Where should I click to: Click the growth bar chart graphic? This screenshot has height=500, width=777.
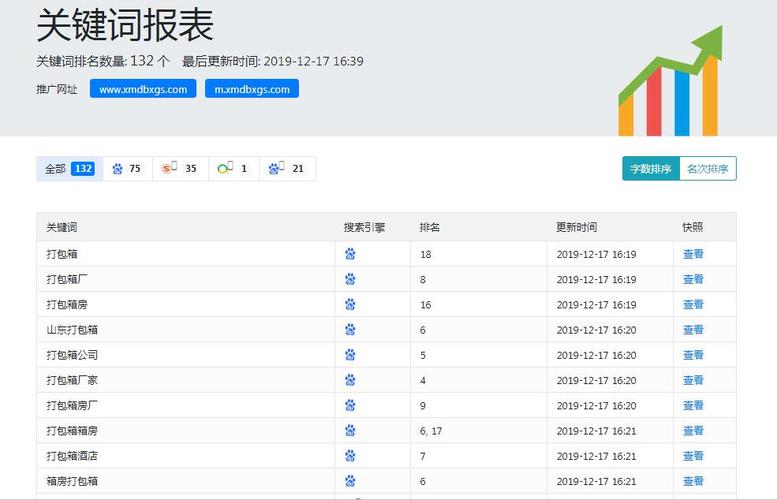tap(670, 81)
